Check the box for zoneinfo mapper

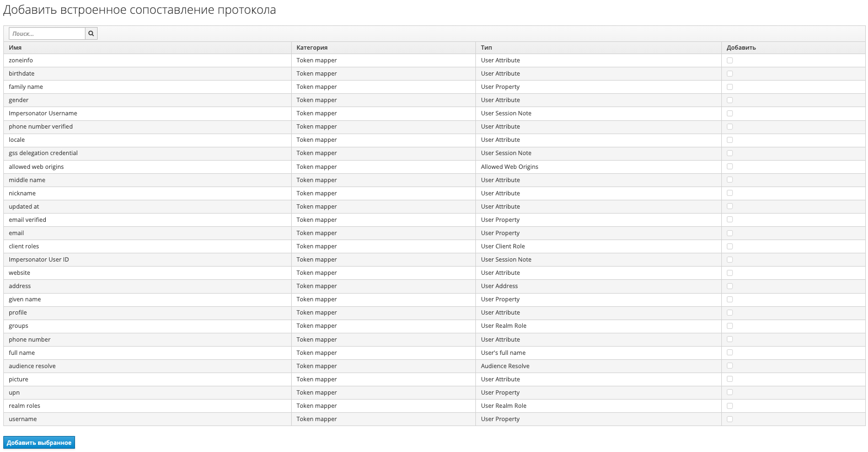(730, 61)
